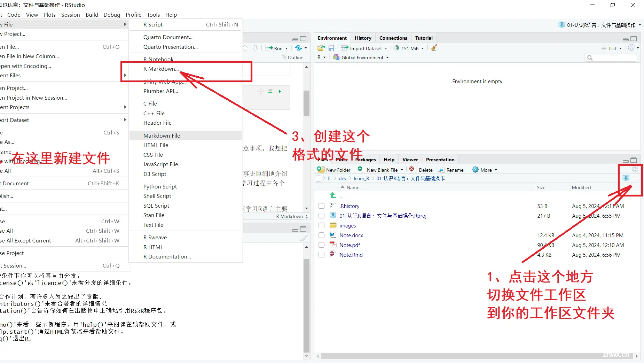This screenshot has width=644, height=363.
Task: Maximize the Environment pane
Action: (x=634, y=38)
